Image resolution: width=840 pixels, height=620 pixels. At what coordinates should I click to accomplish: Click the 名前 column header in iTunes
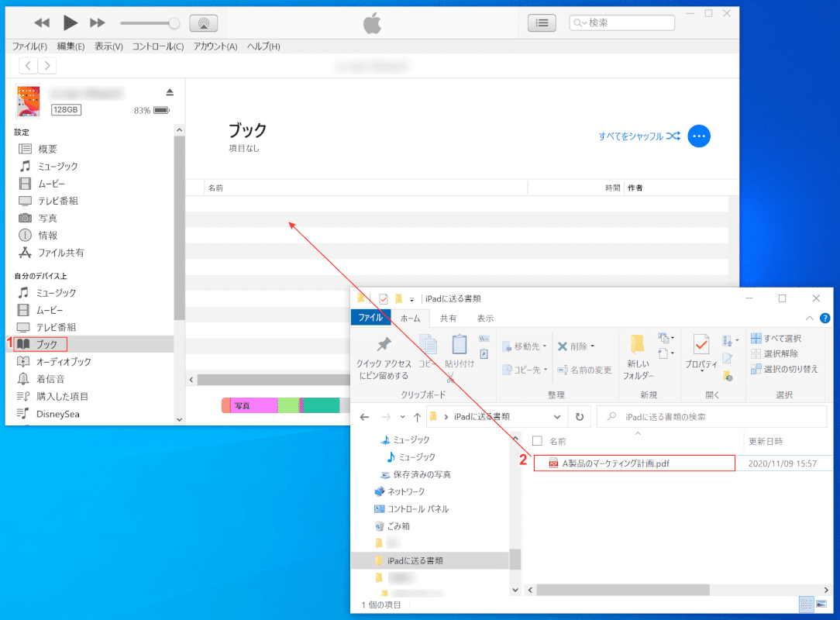pyautogui.click(x=215, y=188)
